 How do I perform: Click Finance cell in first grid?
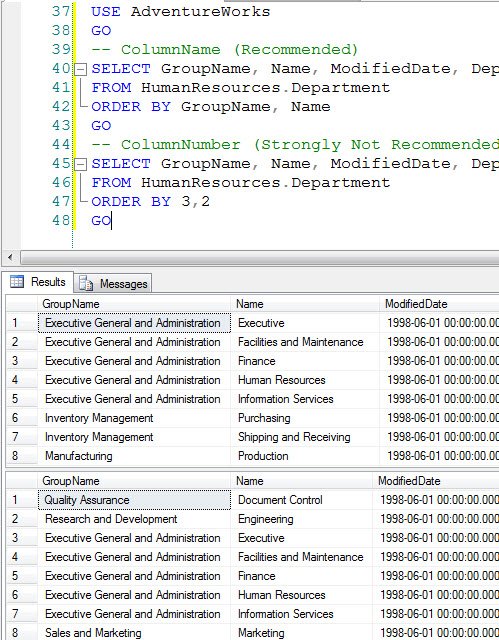(x=305, y=361)
